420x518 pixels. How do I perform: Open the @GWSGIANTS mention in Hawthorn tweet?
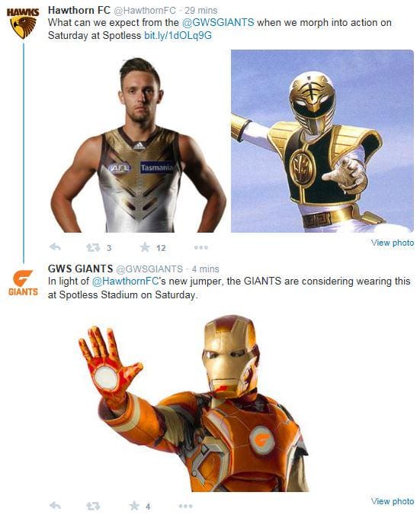coord(218,22)
